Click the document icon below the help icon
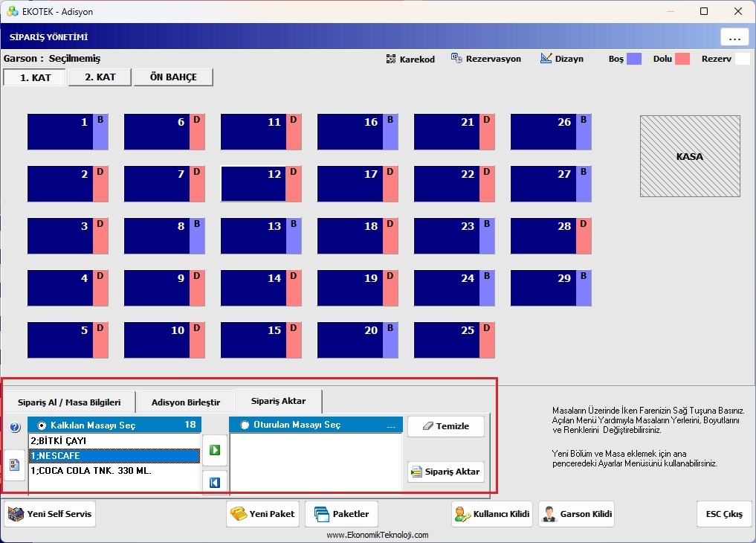 pos(14,465)
